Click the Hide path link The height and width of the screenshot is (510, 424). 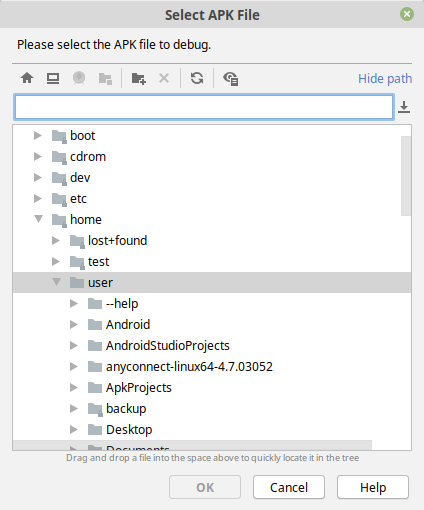pos(385,79)
